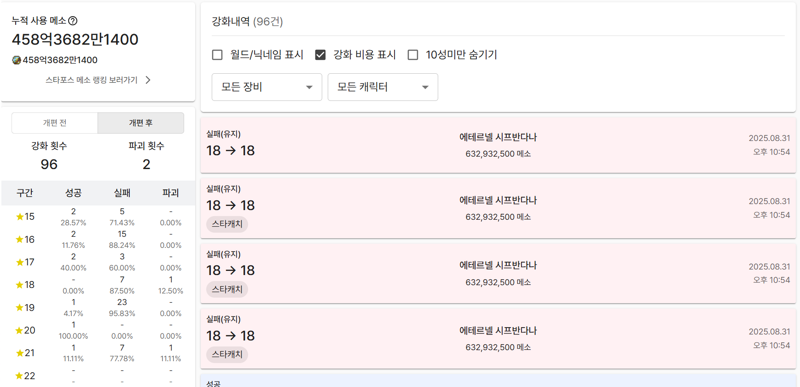800x387 pixels.
Task: Check the 10성미만 숨기기 checkbox
Action: tap(413, 55)
